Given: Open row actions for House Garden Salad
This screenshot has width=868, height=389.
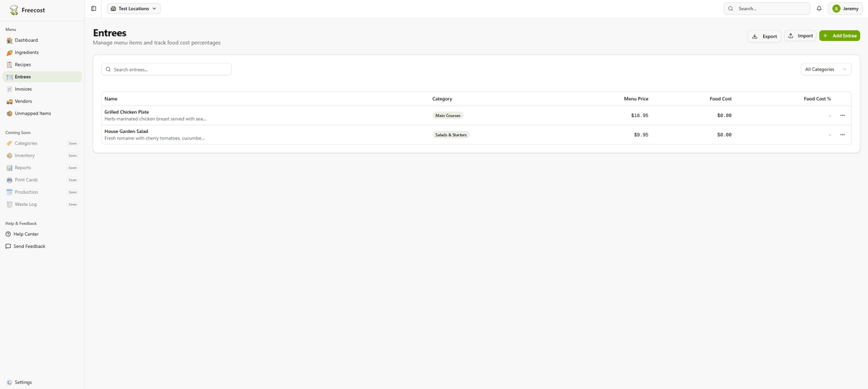Looking at the screenshot, I should [842, 134].
